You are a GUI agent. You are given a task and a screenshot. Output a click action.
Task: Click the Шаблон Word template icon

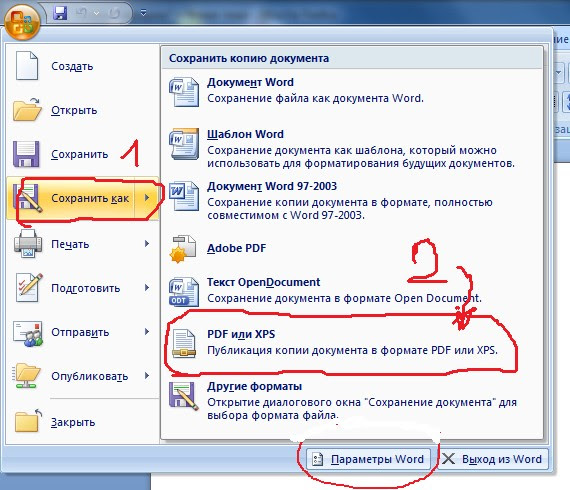184,144
